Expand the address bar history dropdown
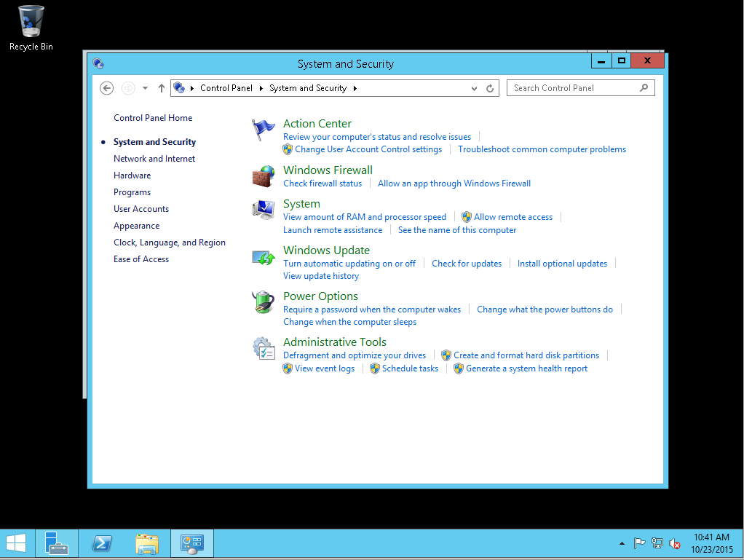Screen dimensions: 744x560 [474, 88]
